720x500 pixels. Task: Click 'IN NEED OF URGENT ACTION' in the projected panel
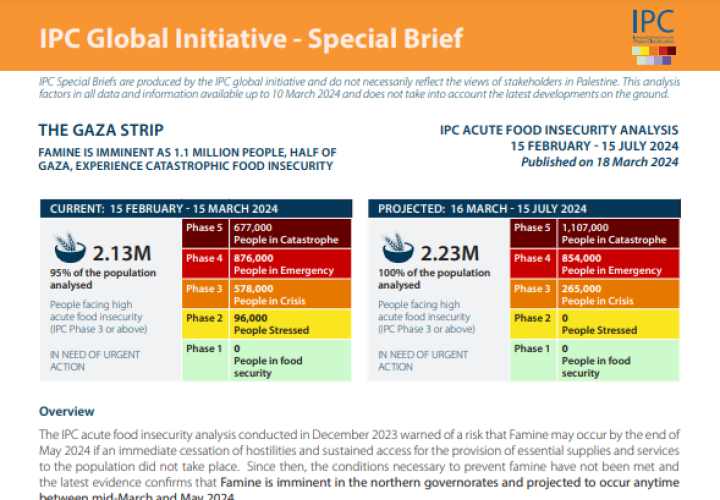[423, 361]
